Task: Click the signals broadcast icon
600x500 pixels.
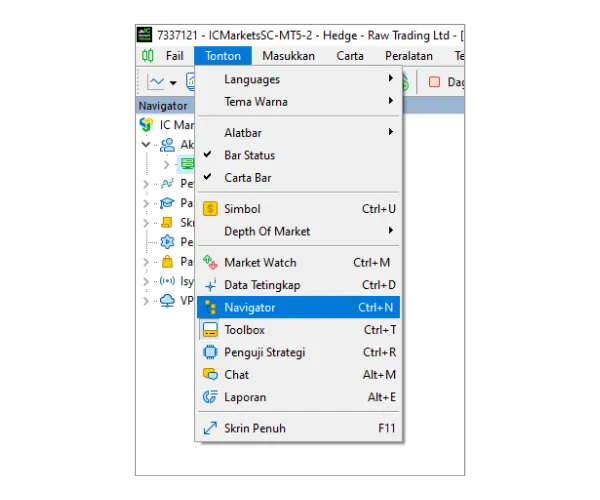Action: pyautogui.click(x=167, y=281)
